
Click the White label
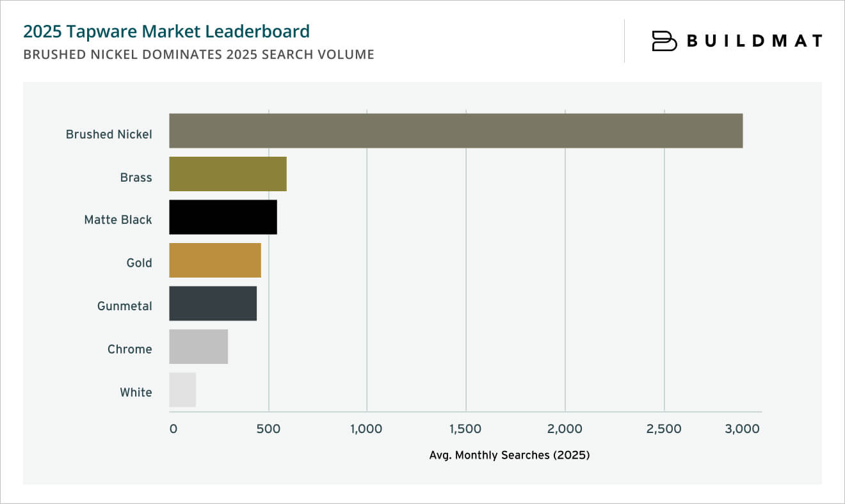pos(136,391)
